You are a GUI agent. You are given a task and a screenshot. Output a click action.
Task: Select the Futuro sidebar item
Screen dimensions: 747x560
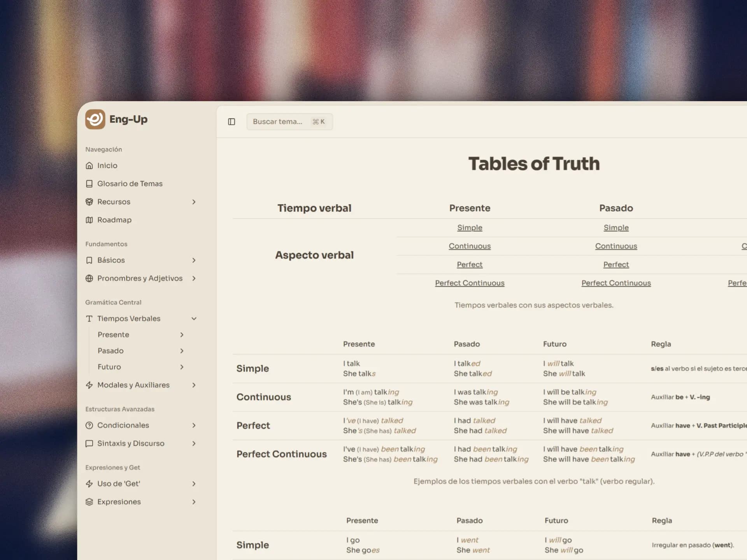(109, 367)
